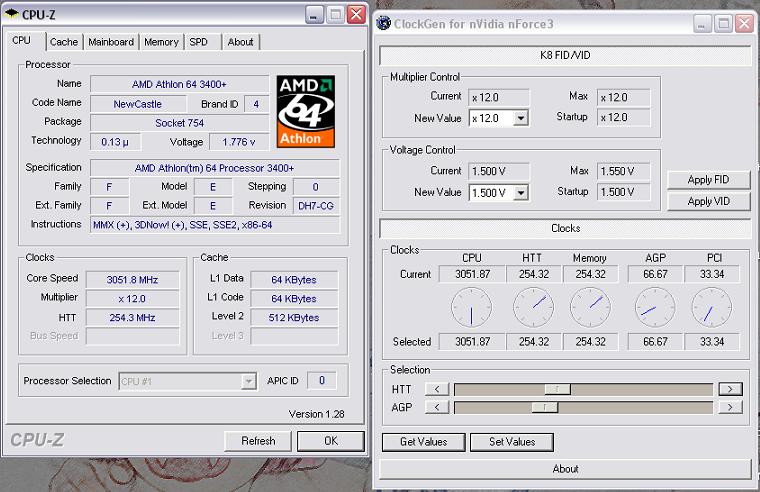Click HTT slider left arrow
The height and width of the screenshot is (492, 760).
[437, 389]
